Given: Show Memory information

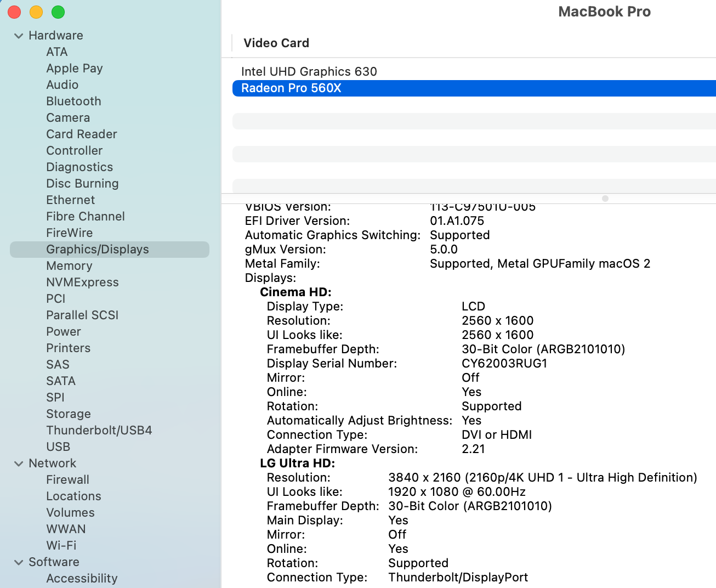Looking at the screenshot, I should (x=69, y=266).
